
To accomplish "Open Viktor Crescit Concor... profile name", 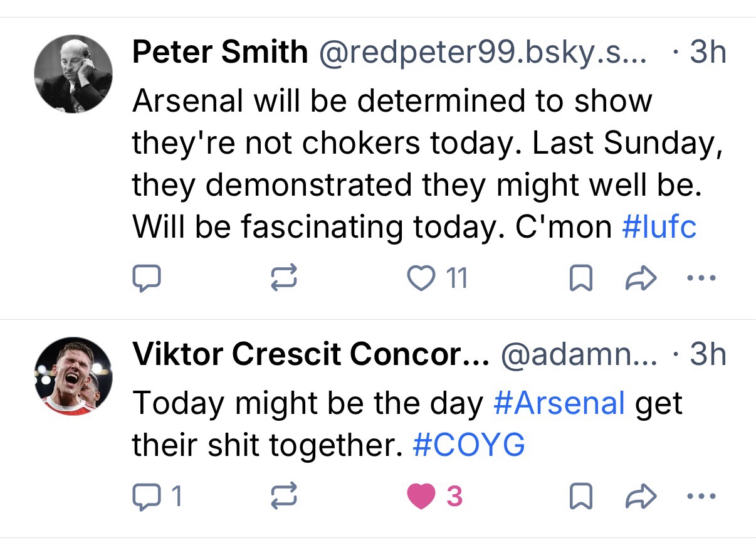I will 310,355.
